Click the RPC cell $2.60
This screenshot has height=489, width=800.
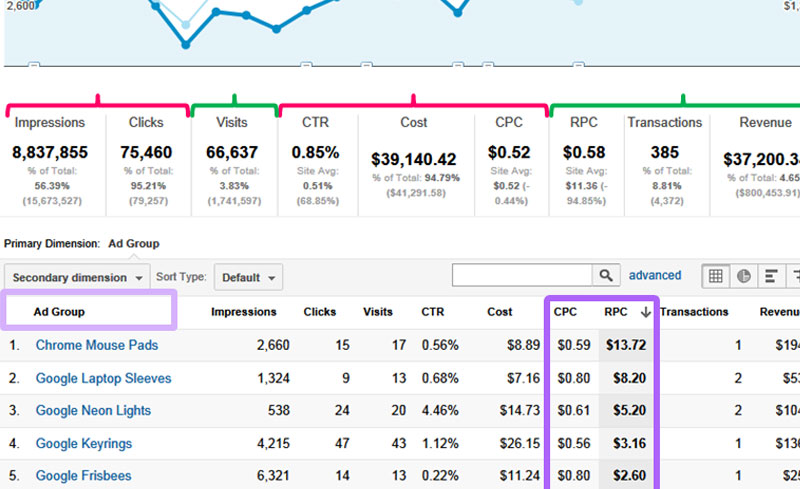pos(630,476)
